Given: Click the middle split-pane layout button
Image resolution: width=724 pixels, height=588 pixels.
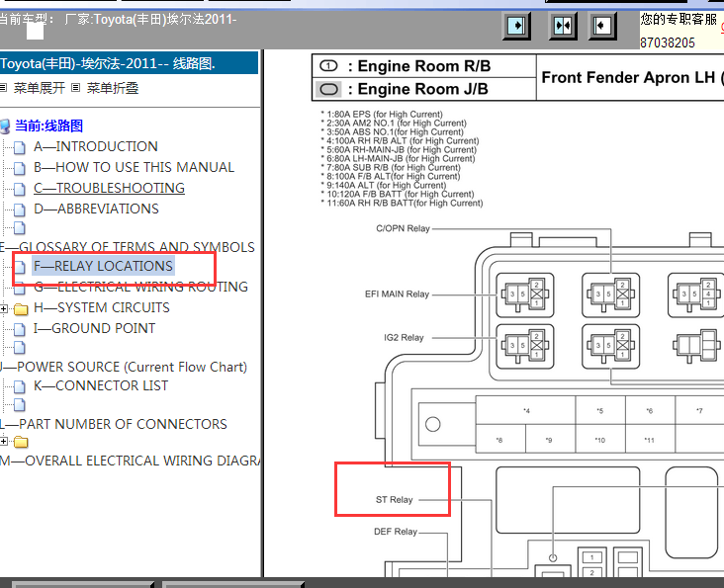Looking at the screenshot, I should tap(563, 26).
